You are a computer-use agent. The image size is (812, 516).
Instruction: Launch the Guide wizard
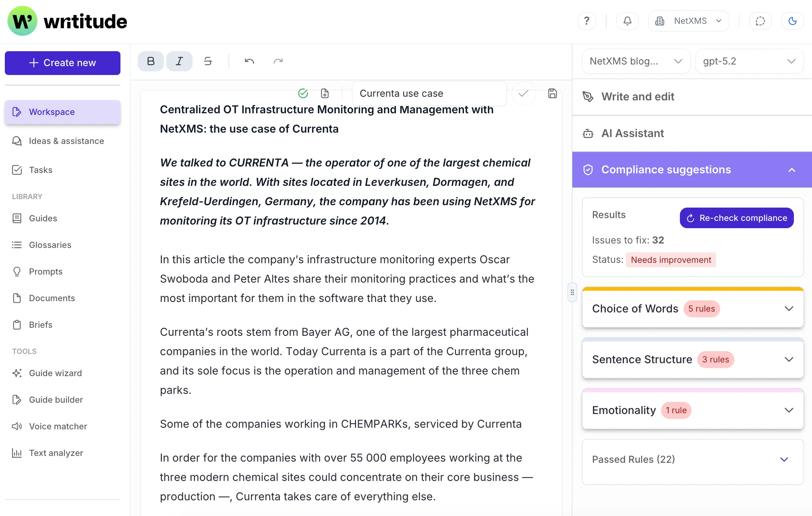click(55, 373)
